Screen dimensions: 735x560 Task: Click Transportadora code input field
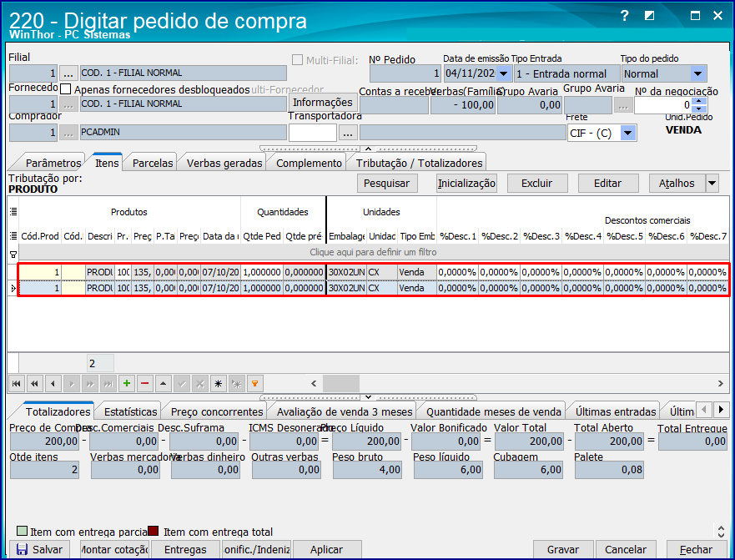313,133
